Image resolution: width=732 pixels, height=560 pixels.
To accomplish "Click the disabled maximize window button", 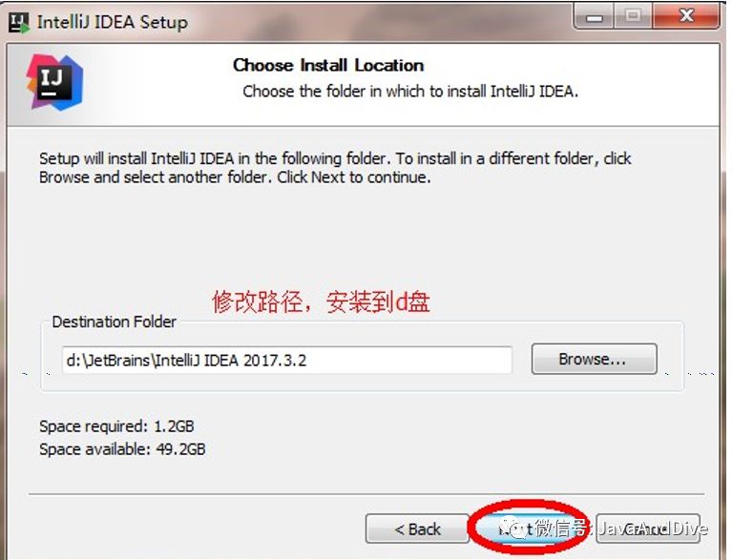I will (633, 17).
